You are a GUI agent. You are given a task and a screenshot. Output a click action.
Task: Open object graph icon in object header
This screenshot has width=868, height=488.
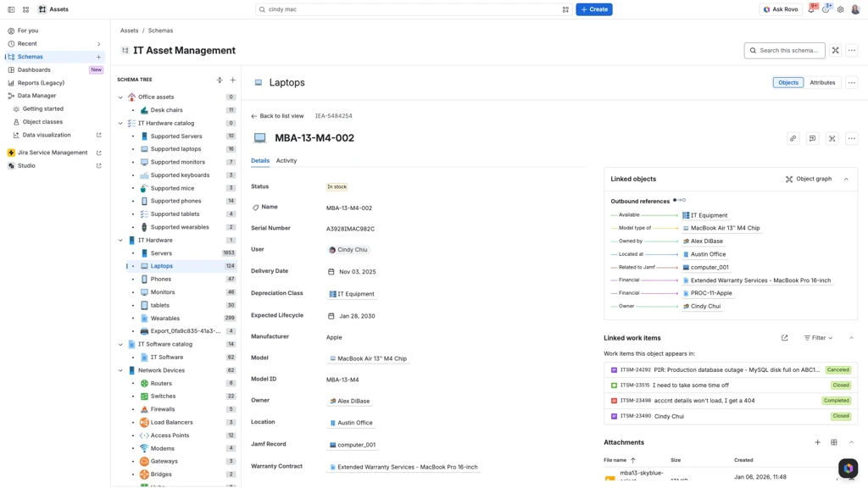(x=832, y=138)
